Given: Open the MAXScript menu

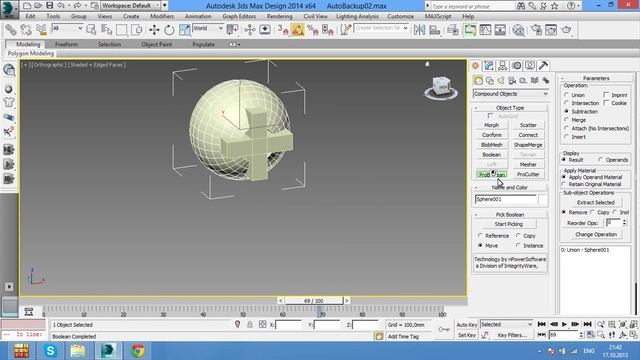Looking at the screenshot, I should [438, 16].
